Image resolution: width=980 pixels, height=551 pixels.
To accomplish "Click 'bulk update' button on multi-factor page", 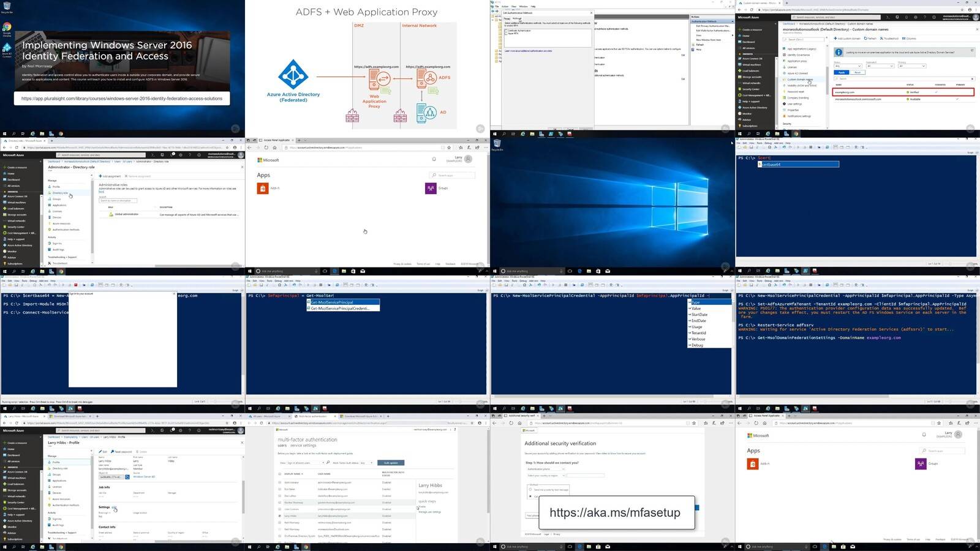I will [391, 463].
